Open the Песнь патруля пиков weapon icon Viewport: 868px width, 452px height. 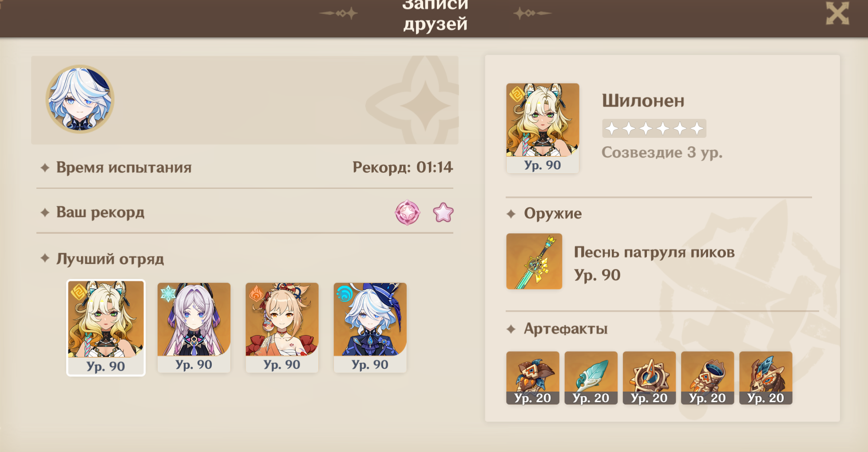534,261
